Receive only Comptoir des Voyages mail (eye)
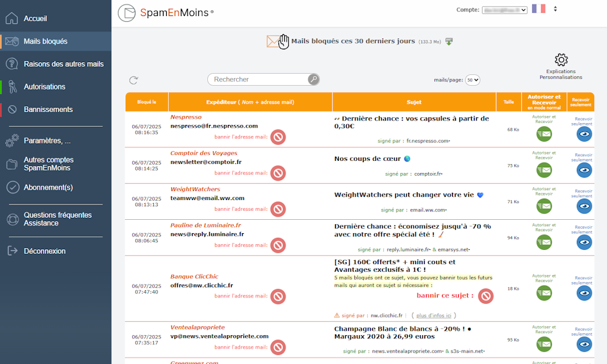 584,170
